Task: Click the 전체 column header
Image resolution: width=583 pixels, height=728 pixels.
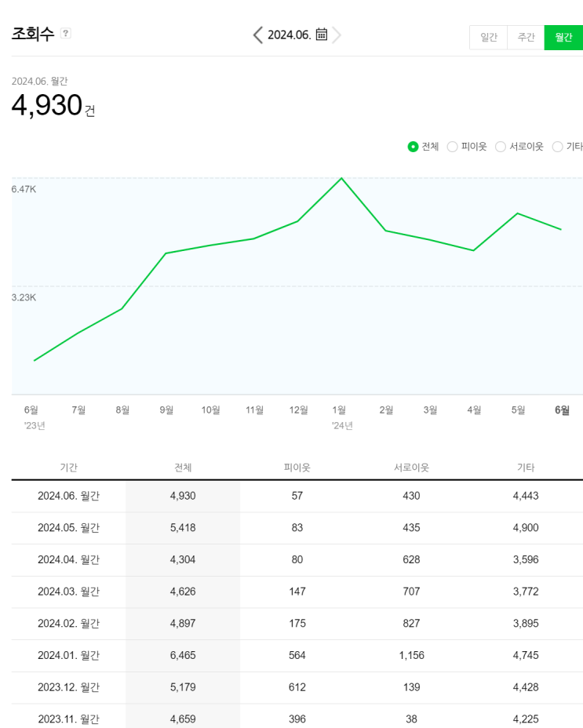Action: (x=183, y=468)
